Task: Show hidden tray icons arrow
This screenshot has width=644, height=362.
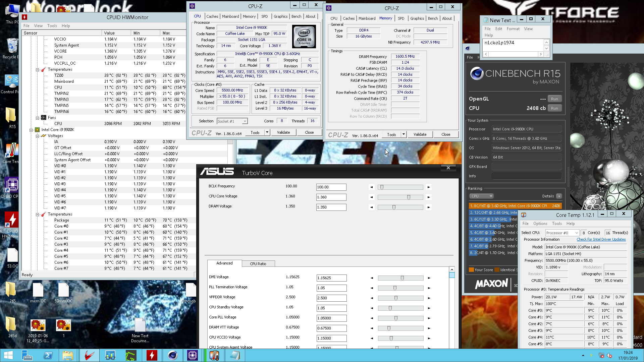Action: pyautogui.click(x=583, y=356)
